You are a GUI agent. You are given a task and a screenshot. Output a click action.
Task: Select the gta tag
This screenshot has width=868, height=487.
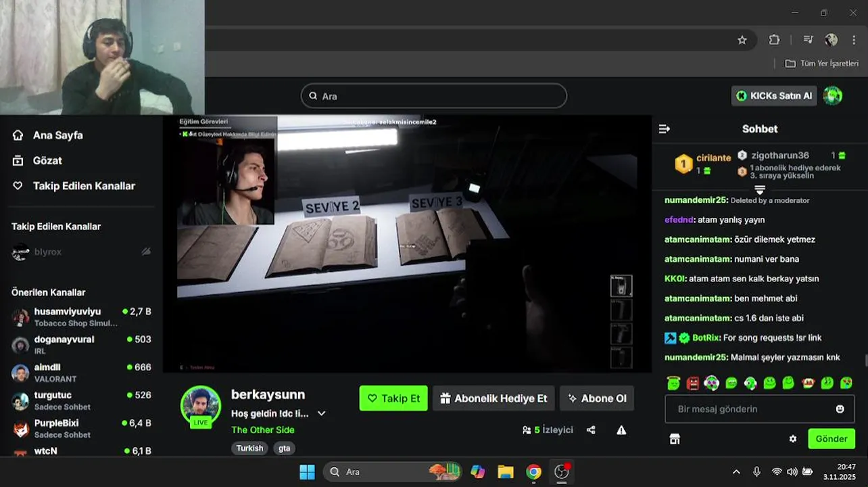(284, 448)
